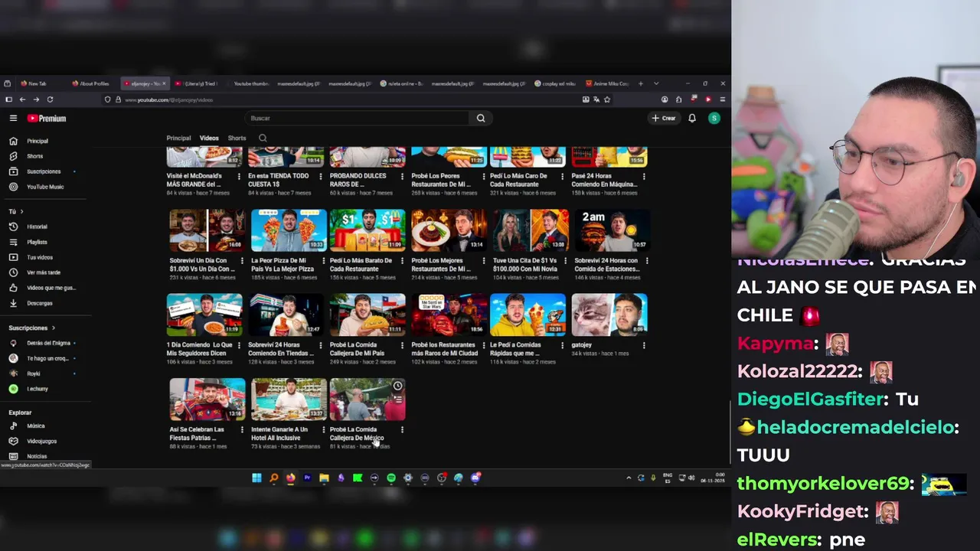This screenshot has height=551, width=980.
Task: Open the new browser tab plus button
Action: [642, 83]
